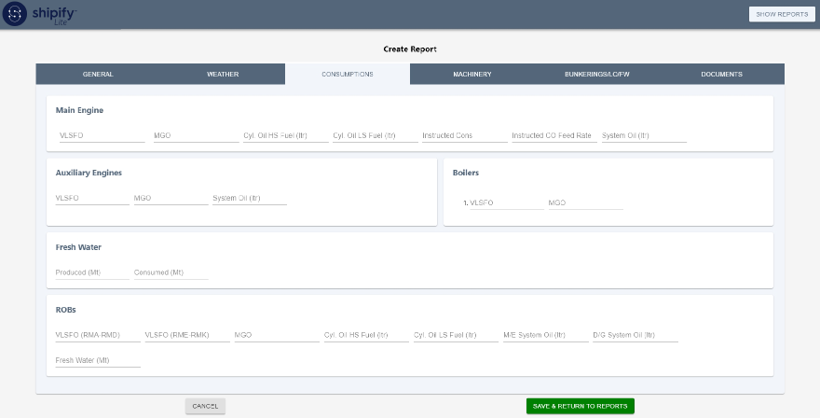This screenshot has width=820, height=418.
Task: Click the Main Engine VLSFO field
Action: 102,135
